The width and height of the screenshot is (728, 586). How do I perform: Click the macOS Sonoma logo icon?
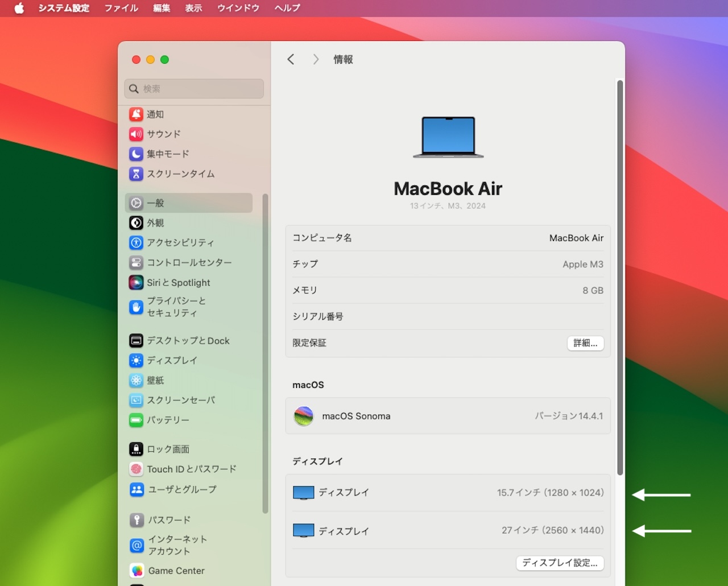(x=304, y=416)
